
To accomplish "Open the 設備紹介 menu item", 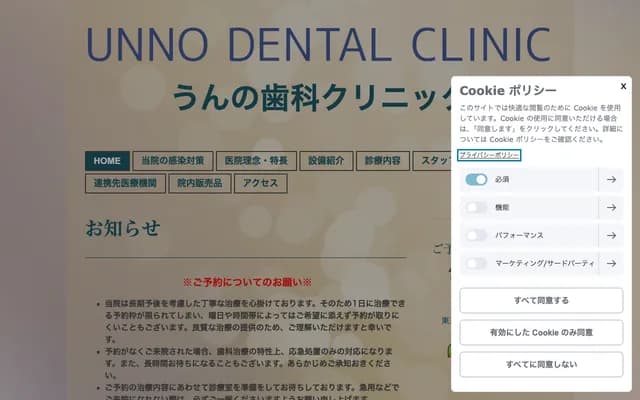I will point(326,161).
